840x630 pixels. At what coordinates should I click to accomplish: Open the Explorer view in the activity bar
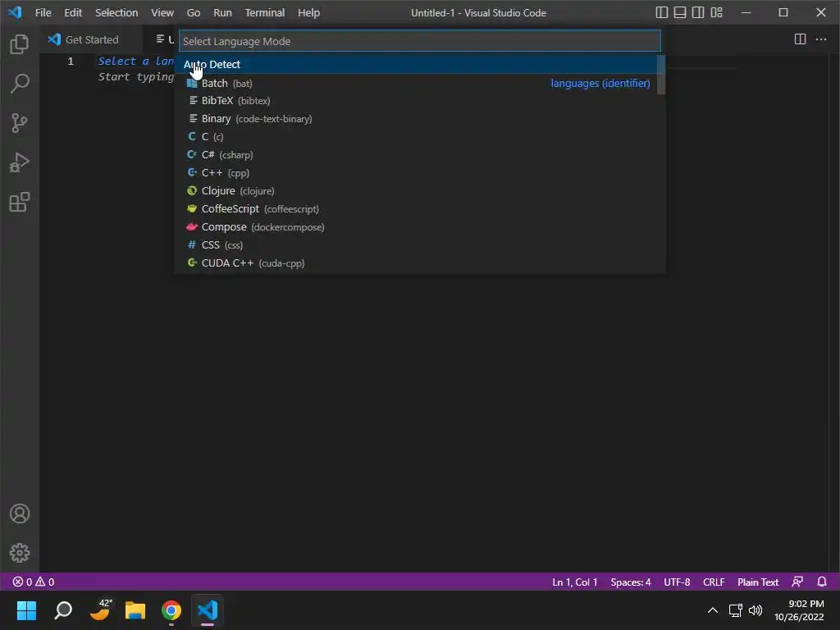20,44
